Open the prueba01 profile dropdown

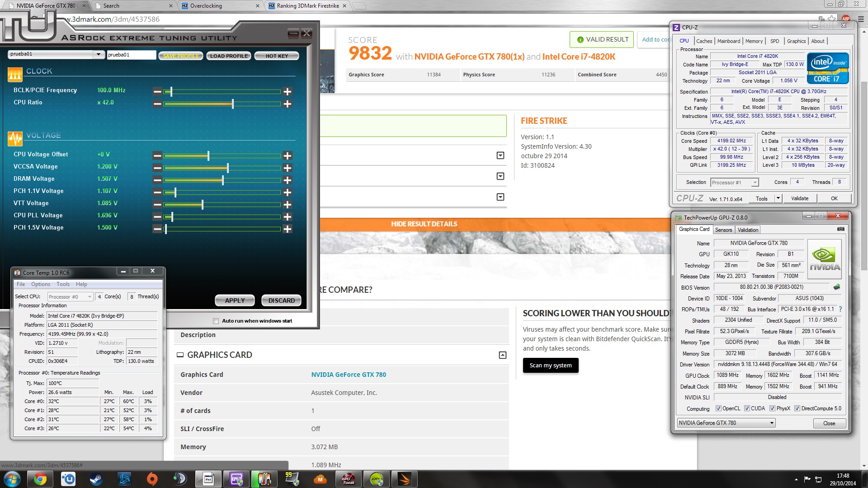(x=98, y=54)
